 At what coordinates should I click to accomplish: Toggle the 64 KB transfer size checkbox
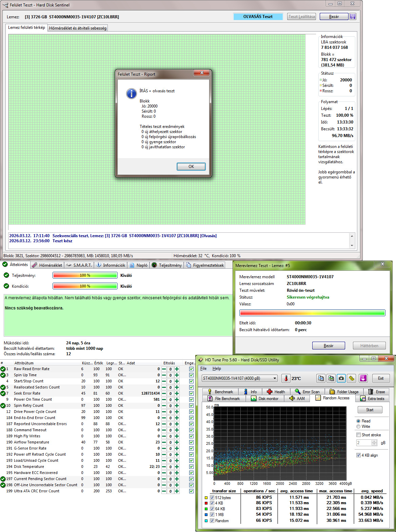212,509
